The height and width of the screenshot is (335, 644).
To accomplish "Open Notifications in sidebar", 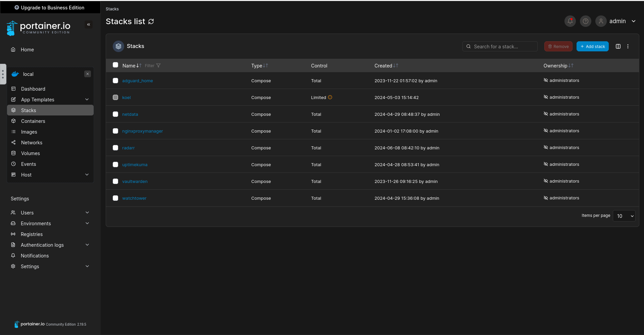I will (x=50, y=255).
